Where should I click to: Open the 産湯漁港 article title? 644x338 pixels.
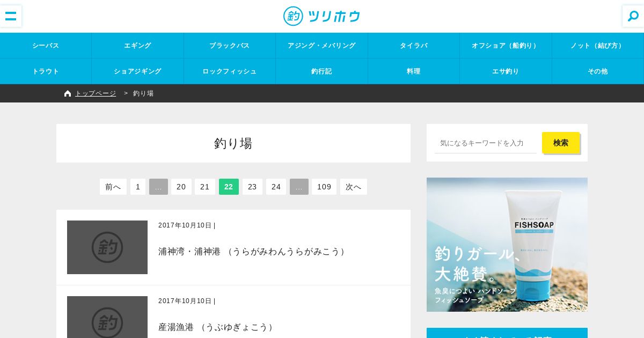click(217, 327)
